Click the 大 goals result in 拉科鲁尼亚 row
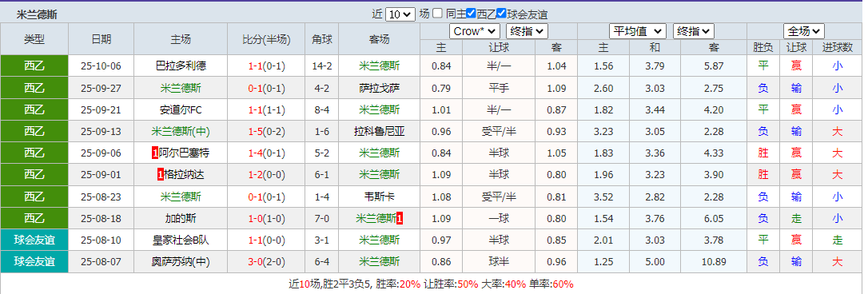This screenshot has height=294, width=868. pyautogui.click(x=838, y=132)
